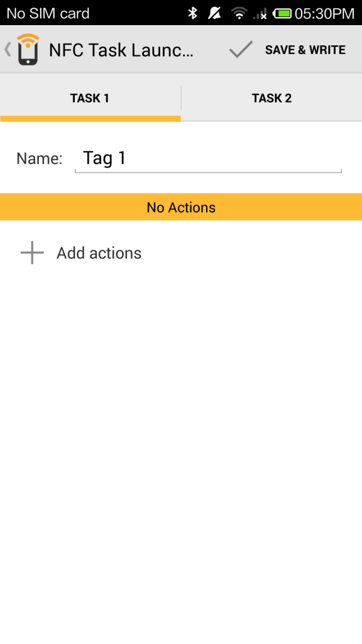This screenshot has width=362, height=644.
Task: Tap the NFC Task Launcher app icon
Action: [28, 50]
